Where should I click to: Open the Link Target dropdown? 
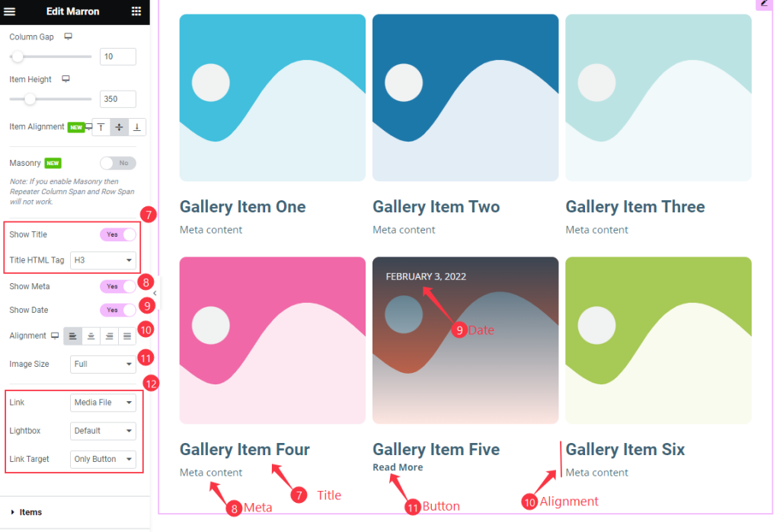click(x=103, y=459)
